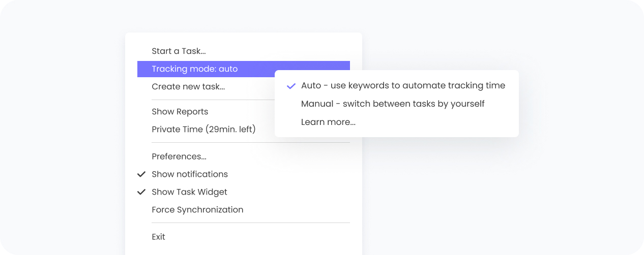The width and height of the screenshot is (644, 255).
Task: Open the Start a Task... menu entry
Action: pos(179,51)
